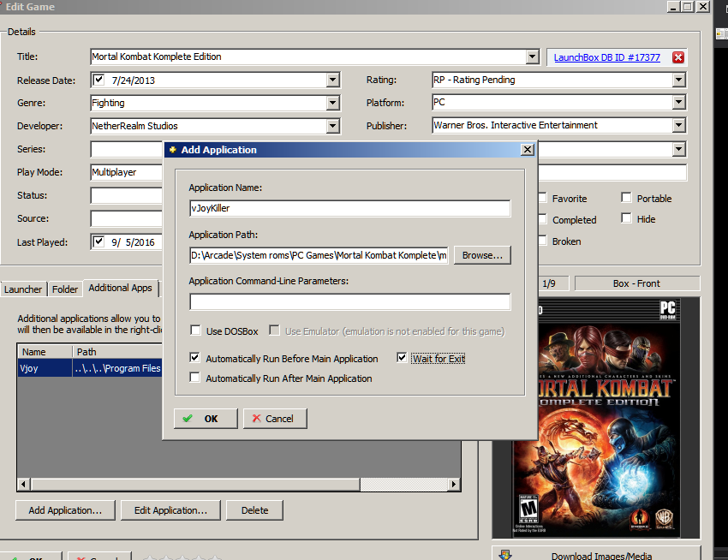Viewport: 728px width, 560px height.
Task: Click the Application Path field
Action: [319, 255]
